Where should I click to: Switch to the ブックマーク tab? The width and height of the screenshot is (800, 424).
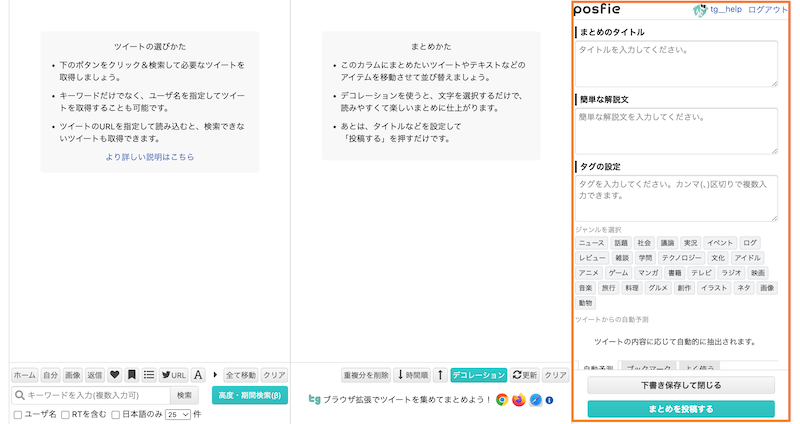(647, 369)
